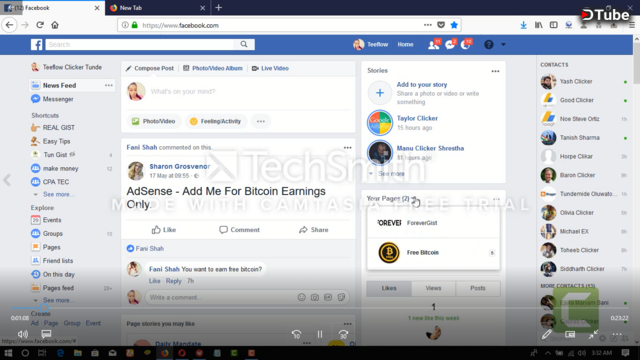Expand See more under Explore

(58, 300)
